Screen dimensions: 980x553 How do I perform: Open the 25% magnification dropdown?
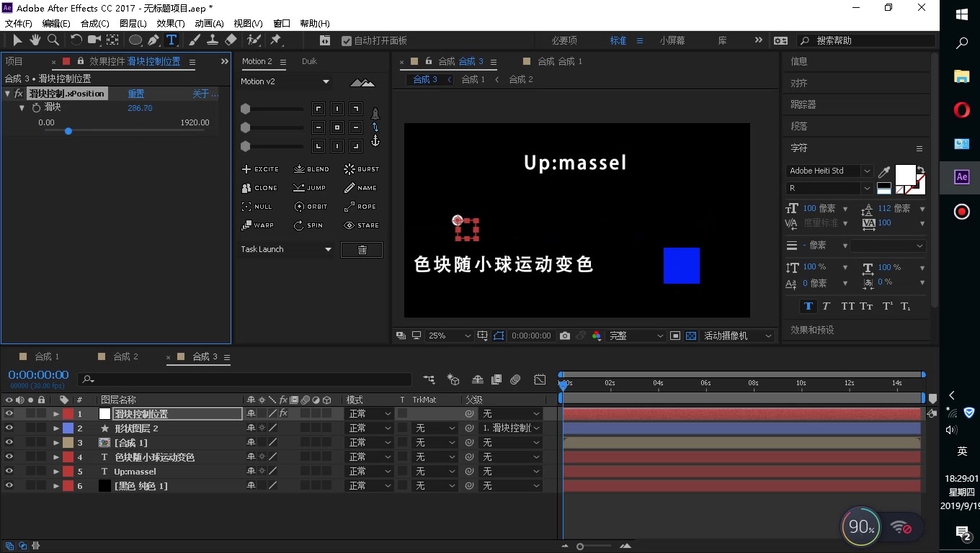click(x=448, y=335)
